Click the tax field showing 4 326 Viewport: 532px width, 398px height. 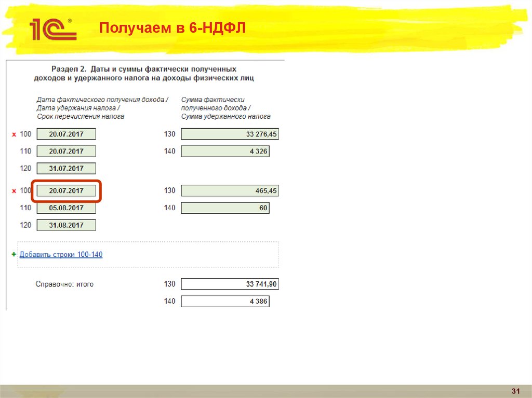coord(224,151)
